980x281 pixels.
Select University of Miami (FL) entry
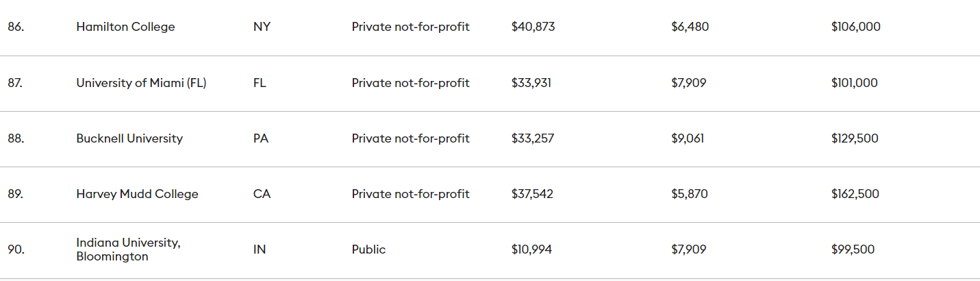(141, 83)
